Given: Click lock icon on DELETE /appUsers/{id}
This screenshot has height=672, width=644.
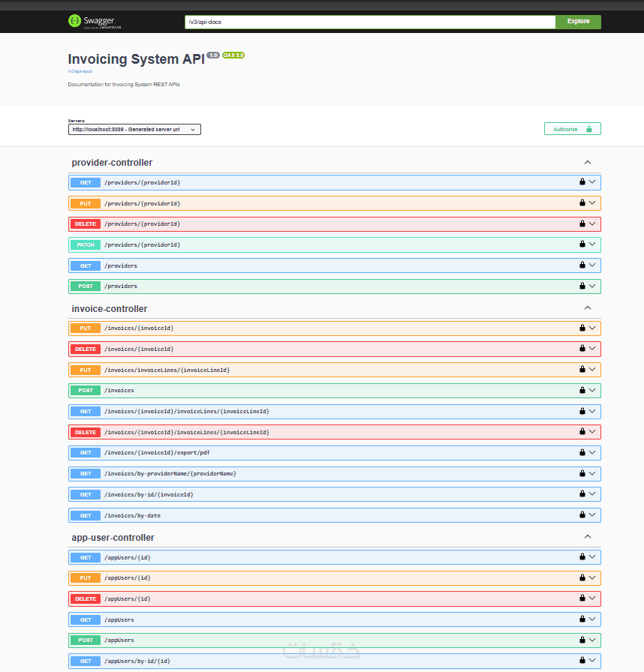Looking at the screenshot, I should [582, 598].
